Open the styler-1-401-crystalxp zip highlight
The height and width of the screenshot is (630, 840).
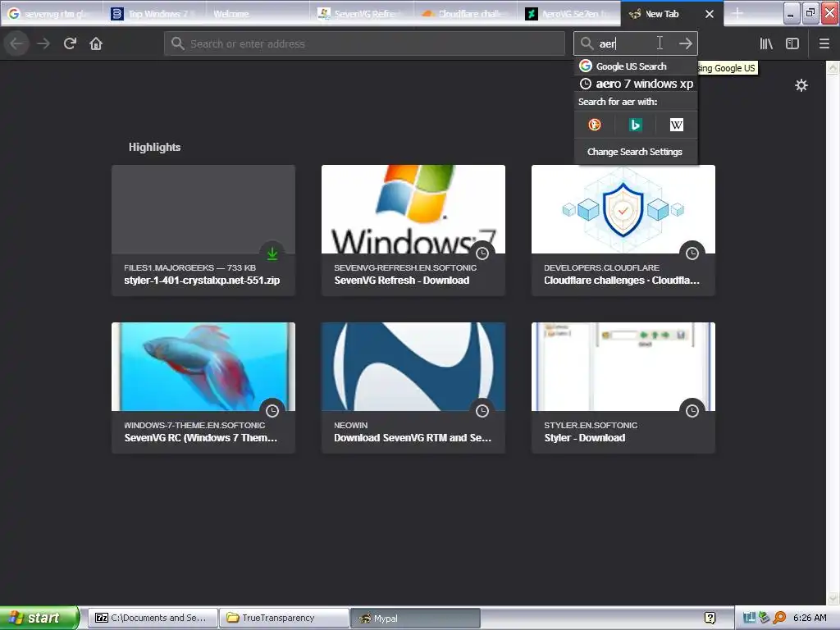pos(203,230)
